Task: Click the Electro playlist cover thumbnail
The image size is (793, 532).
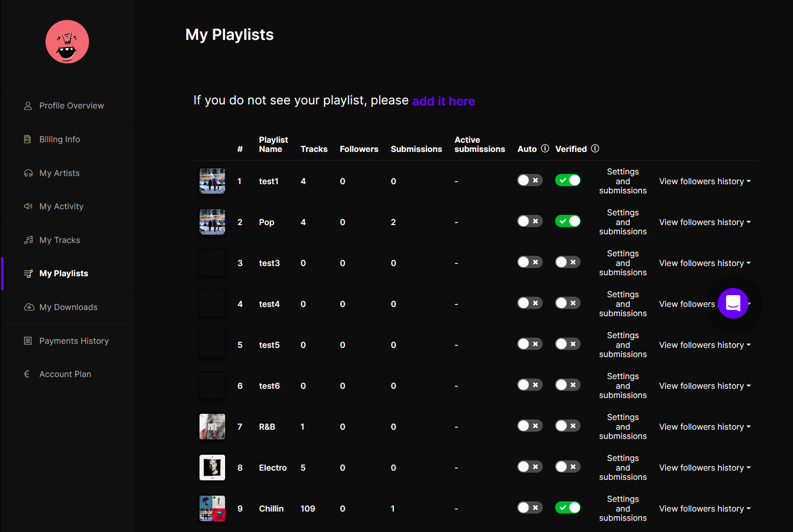Action: coord(212,468)
